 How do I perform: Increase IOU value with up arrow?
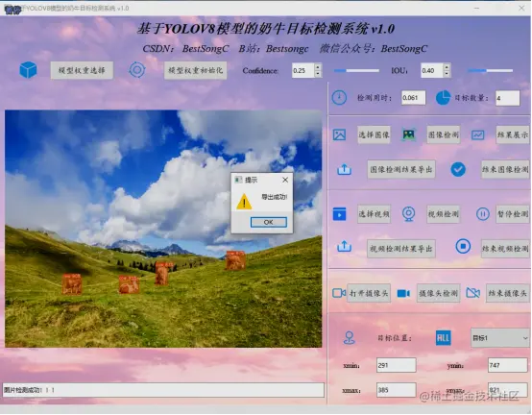(447, 67)
